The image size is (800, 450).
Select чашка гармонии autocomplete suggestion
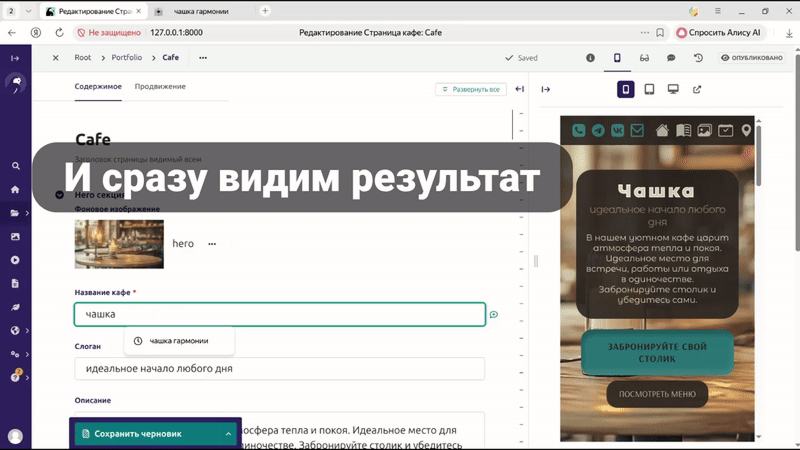(179, 341)
